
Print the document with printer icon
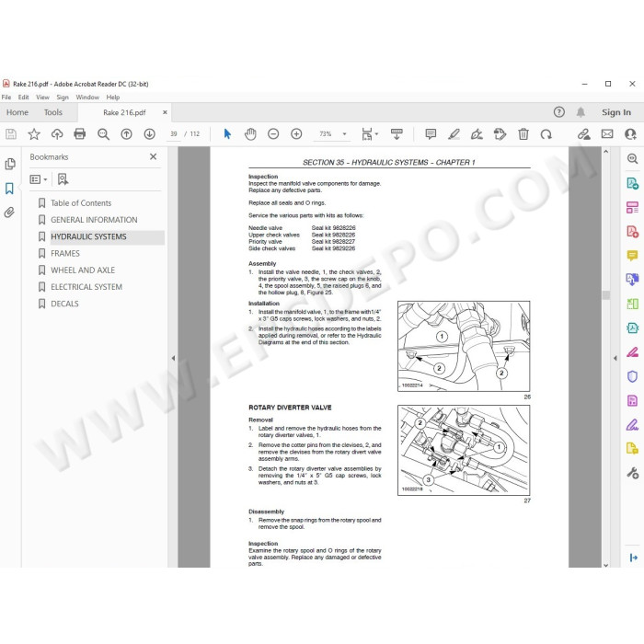pos(80,134)
